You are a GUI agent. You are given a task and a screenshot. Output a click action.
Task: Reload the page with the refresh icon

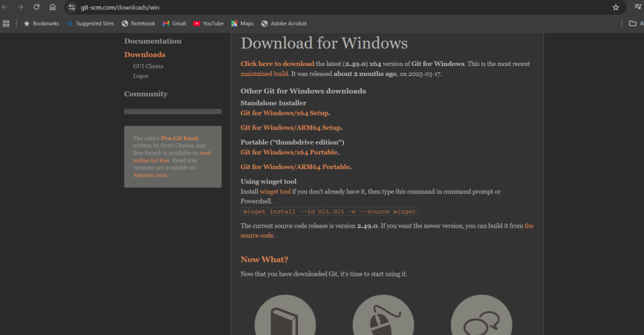click(36, 7)
